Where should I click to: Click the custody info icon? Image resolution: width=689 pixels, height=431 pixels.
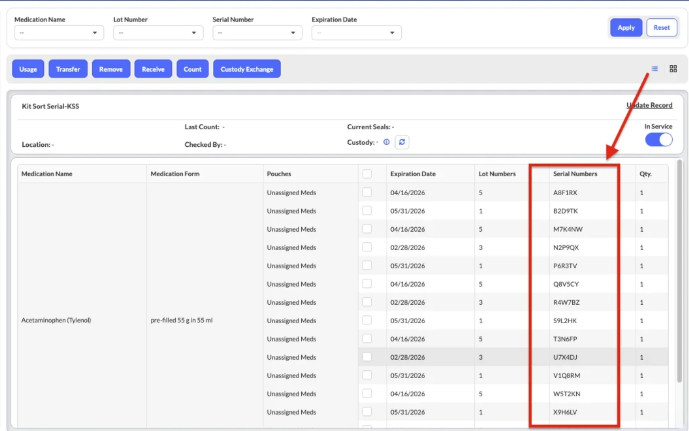click(386, 143)
